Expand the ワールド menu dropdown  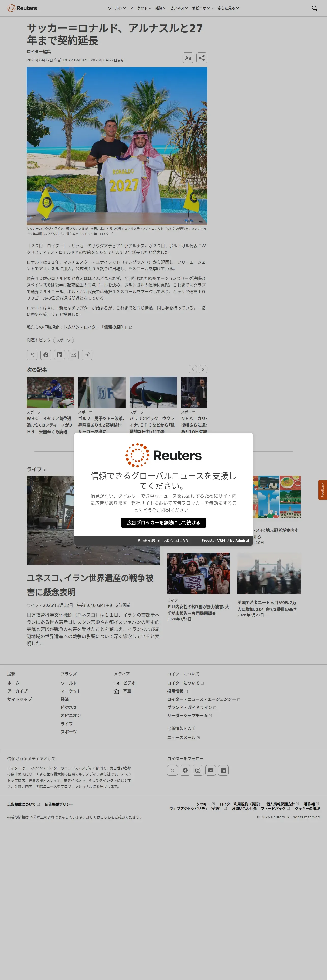[x=116, y=8]
